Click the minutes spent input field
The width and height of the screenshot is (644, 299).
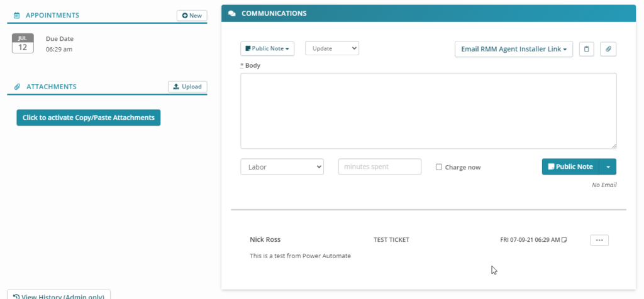379,166
